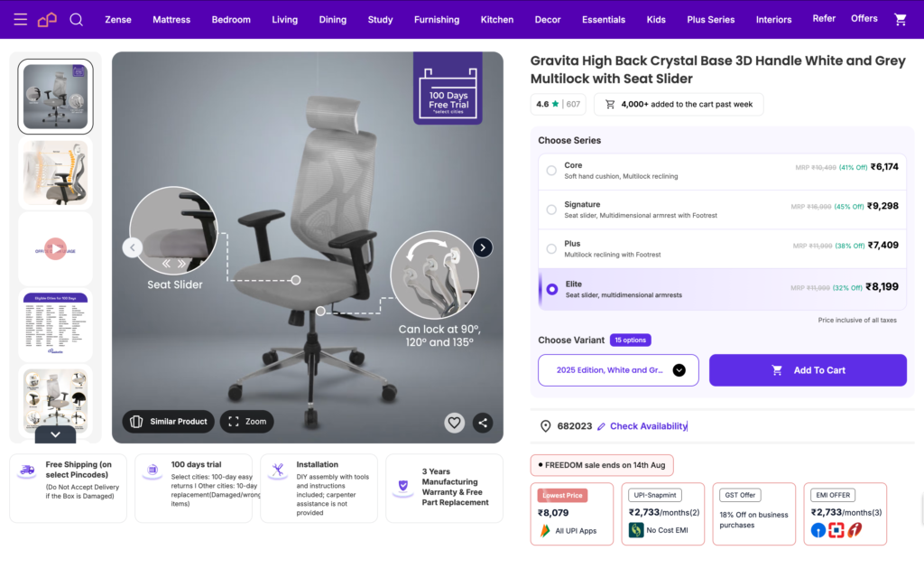Open the shopping cart icon in header
This screenshot has height=578, width=924.
point(900,20)
